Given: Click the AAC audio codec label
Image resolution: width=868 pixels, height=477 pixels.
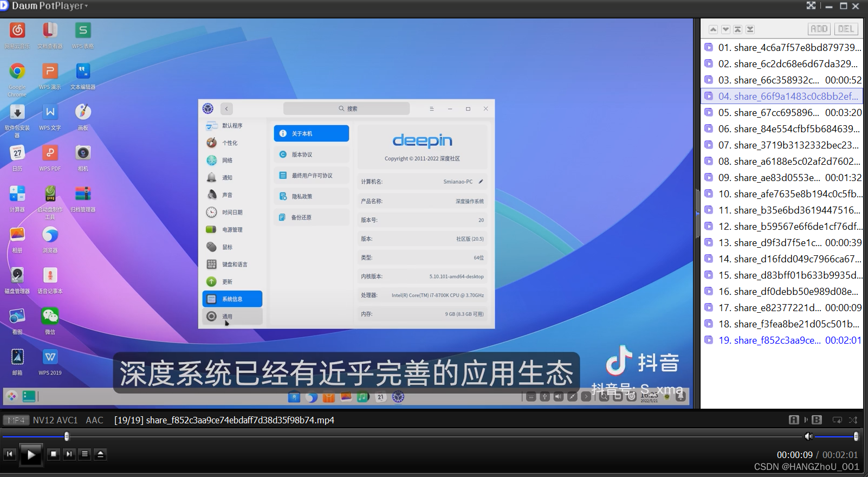Looking at the screenshot, I should pos(94,420).
